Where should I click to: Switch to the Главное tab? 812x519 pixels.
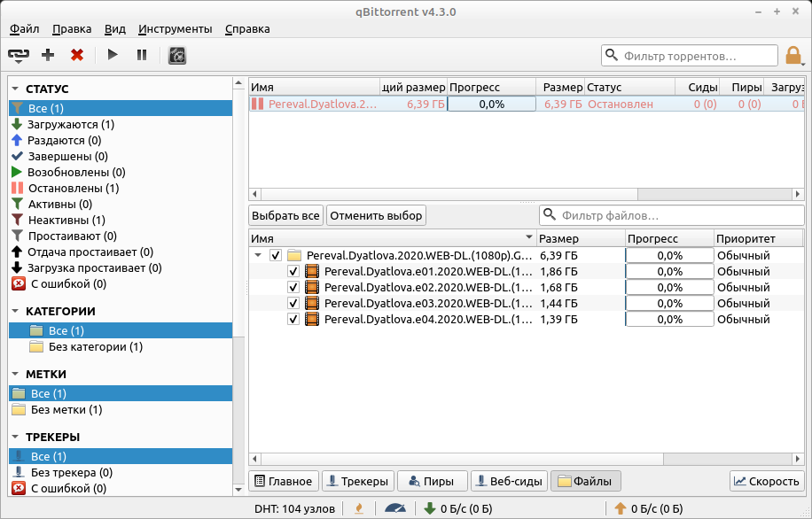[284, 481]
